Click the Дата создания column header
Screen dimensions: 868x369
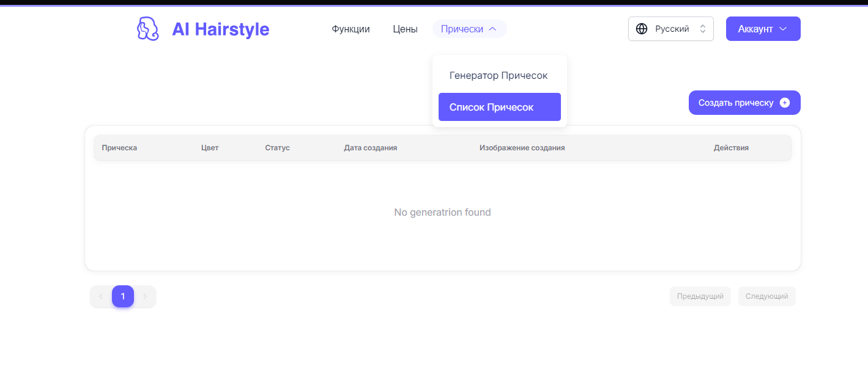tap(371, 148)
